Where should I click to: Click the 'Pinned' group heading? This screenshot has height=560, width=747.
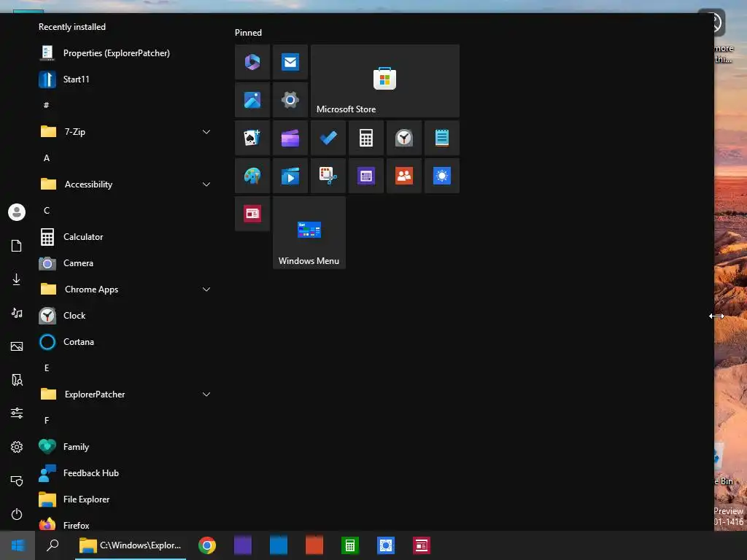click(x=248, y=32)
